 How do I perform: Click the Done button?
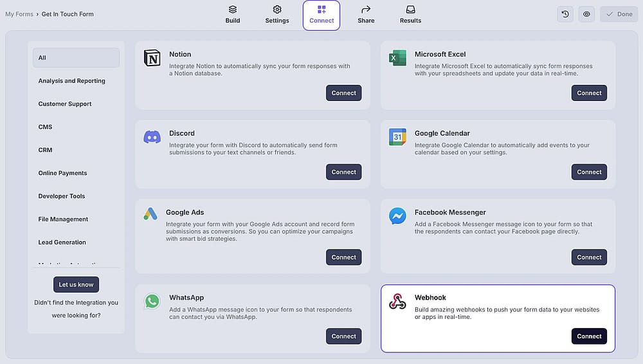pos(619,14)
